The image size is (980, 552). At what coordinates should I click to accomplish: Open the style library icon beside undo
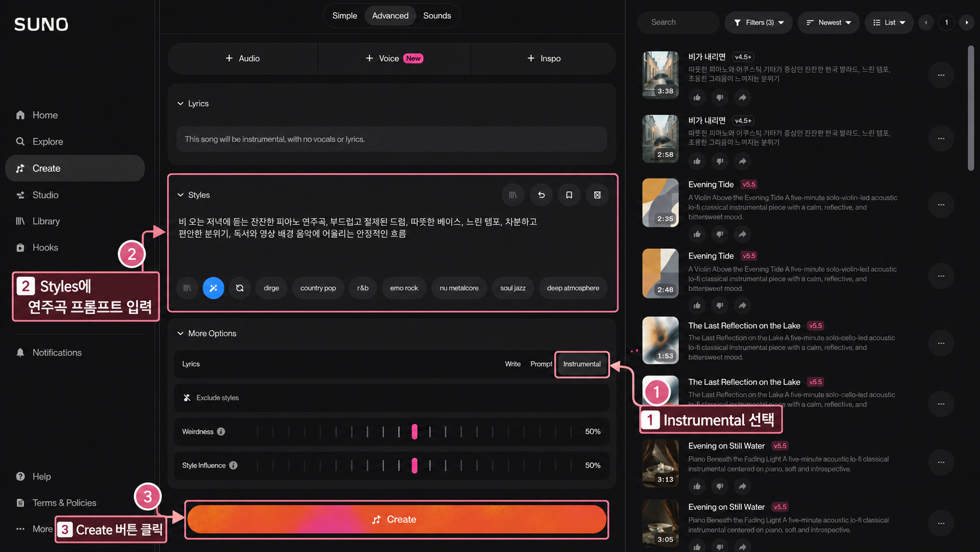(x=513, y=195)
